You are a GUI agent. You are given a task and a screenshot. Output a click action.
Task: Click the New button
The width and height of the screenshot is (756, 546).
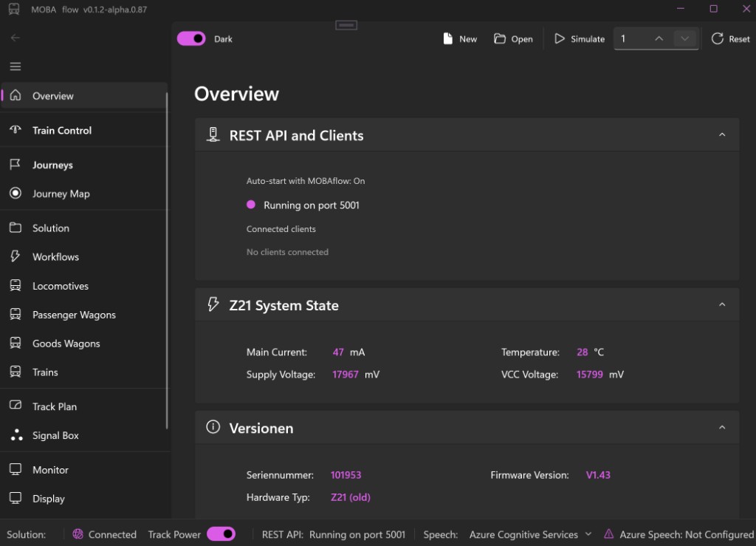coord(460,38)
